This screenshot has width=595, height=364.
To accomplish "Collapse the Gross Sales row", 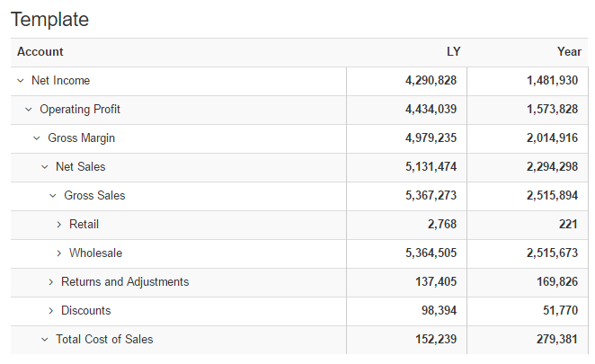I will 52,196.
